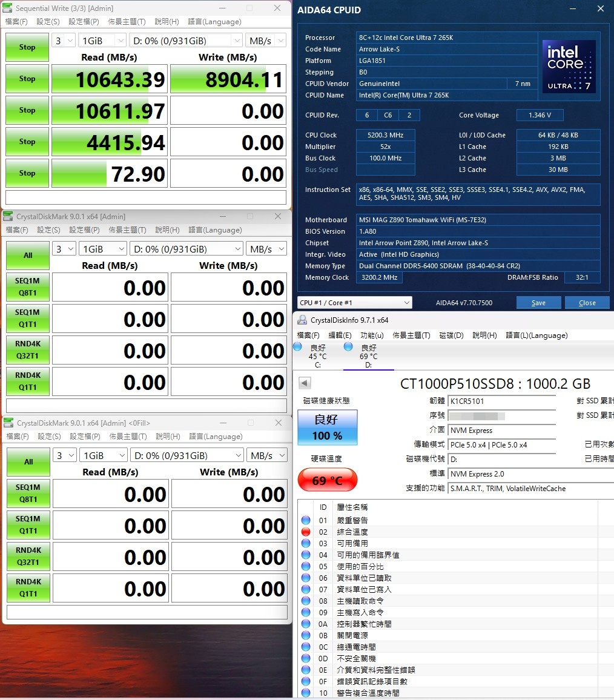The width and height of the screenshot is (614, 700).
Task: Open 語言(Language) menu in 0Fill CrystalDiskMark window
Action: [x=216, y=436]
